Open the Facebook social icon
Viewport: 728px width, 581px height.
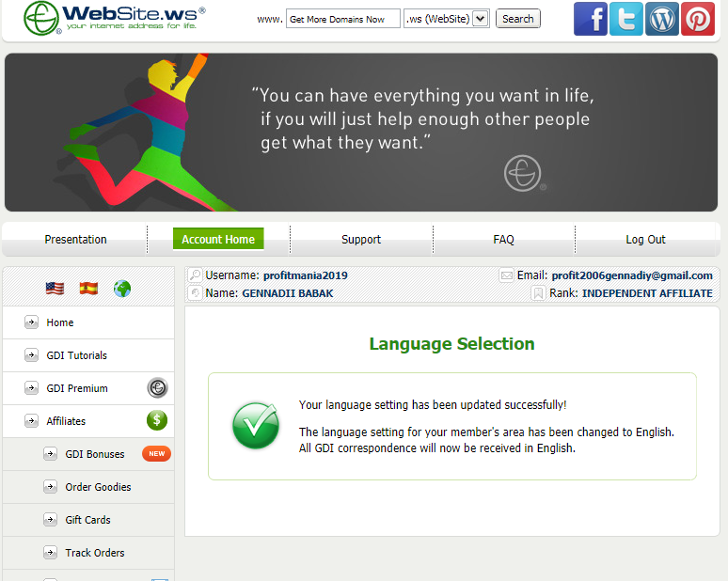click(x=590, y=19)
